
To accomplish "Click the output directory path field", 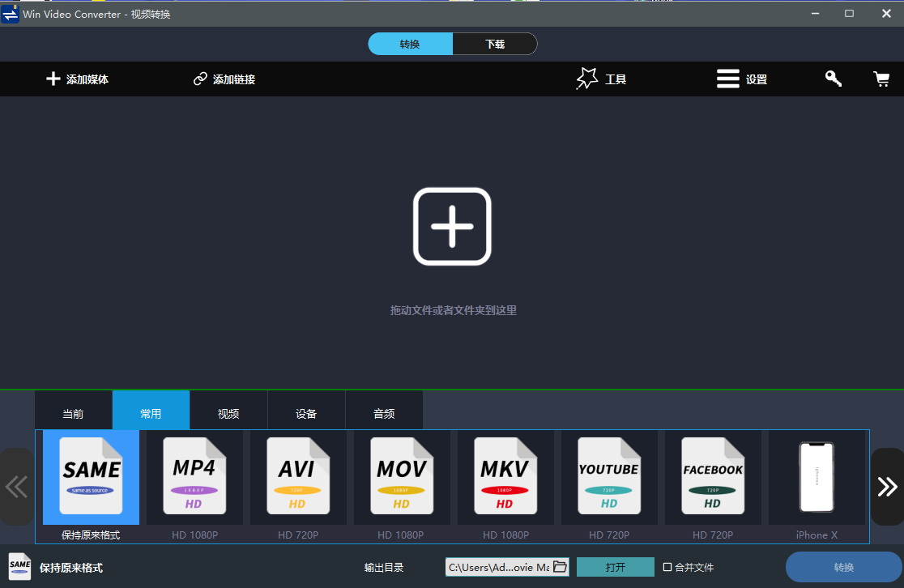I will (499, 567).
